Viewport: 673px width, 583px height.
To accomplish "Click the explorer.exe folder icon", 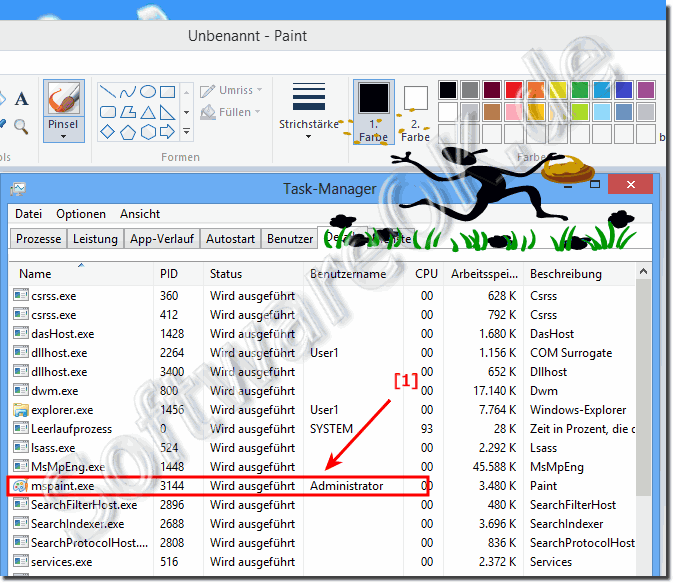I will click(x=21, y=410).
